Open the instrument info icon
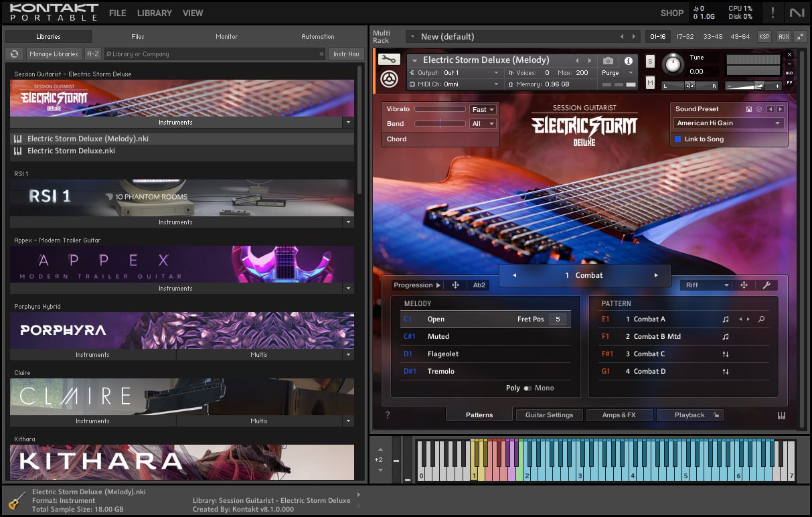Image resolution: width=812 pixels, height=517 pixels. click(628, 60)
